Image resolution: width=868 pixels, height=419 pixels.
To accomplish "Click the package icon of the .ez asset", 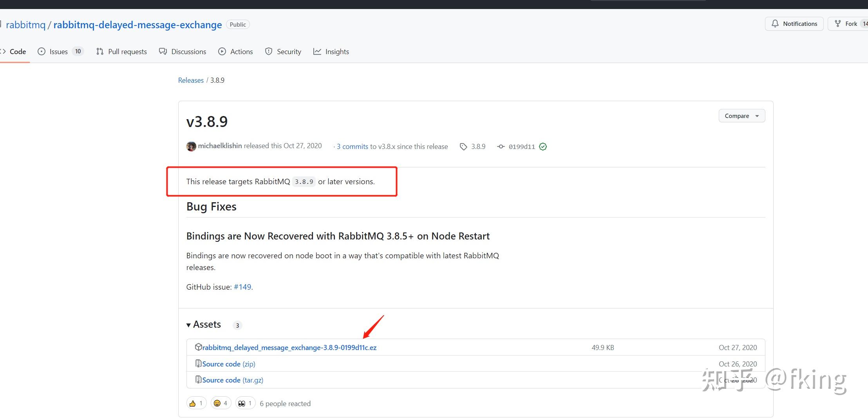I will tap(198, 347).
